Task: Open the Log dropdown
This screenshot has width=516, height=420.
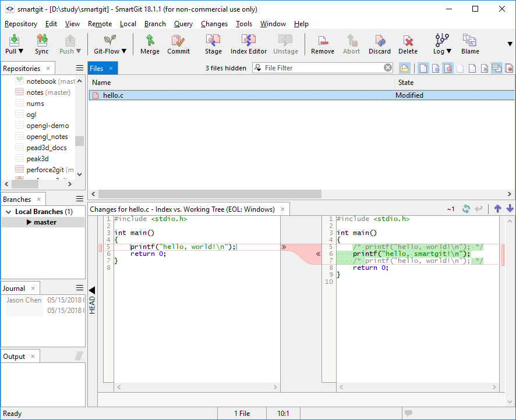Action: pyautogui.click(x=448, y=51)
